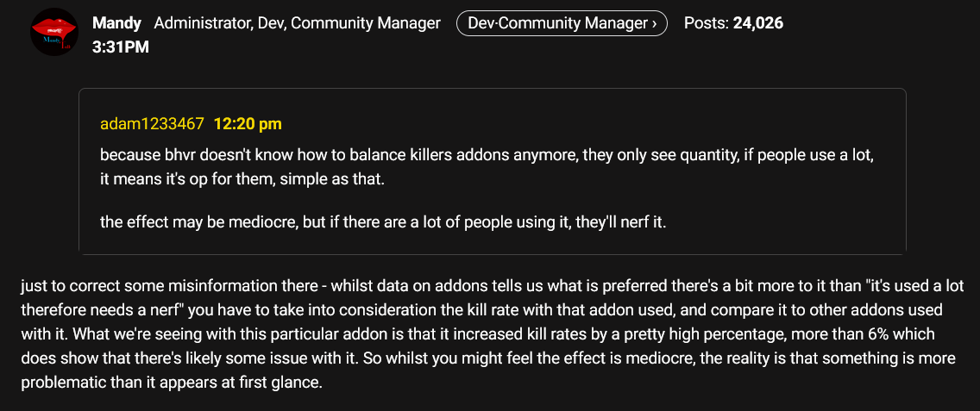The image size is (980, 411).
Task: Click the quote line "it means it's op for them"
Action: (243, 179)
